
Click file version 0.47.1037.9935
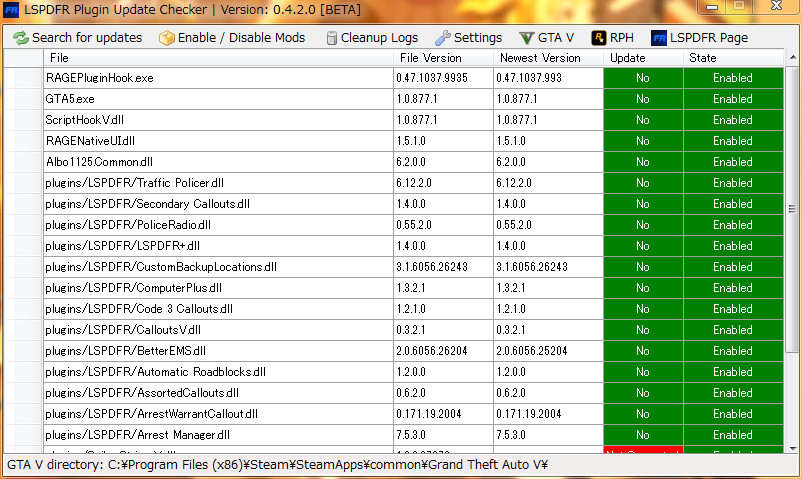pyautogui.click(x=432, y=78)
